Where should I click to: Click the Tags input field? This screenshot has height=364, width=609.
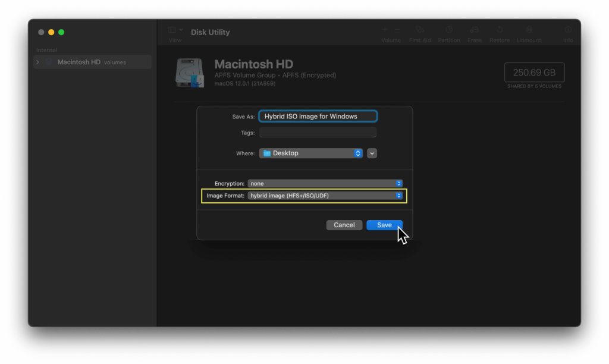point(318,133)
